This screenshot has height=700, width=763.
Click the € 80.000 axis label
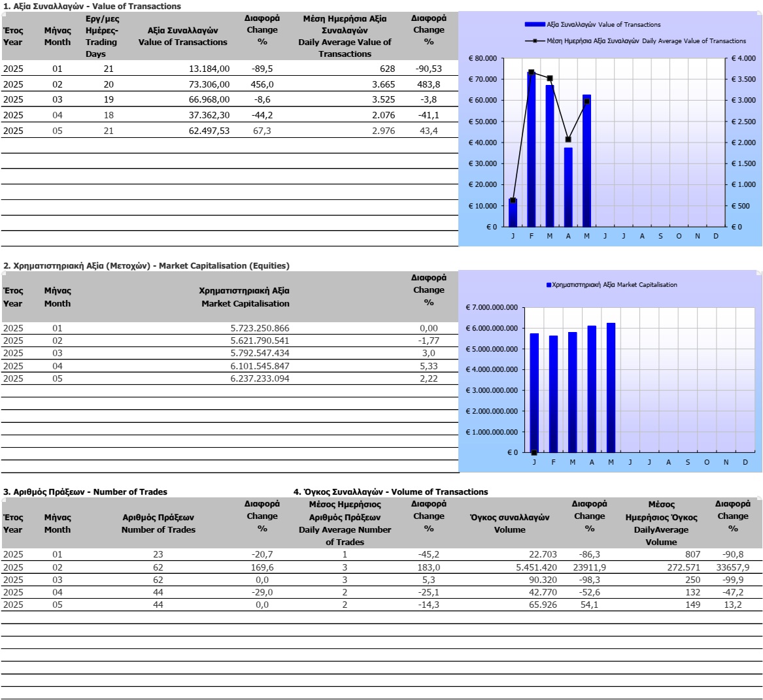[x=483, y=58]
